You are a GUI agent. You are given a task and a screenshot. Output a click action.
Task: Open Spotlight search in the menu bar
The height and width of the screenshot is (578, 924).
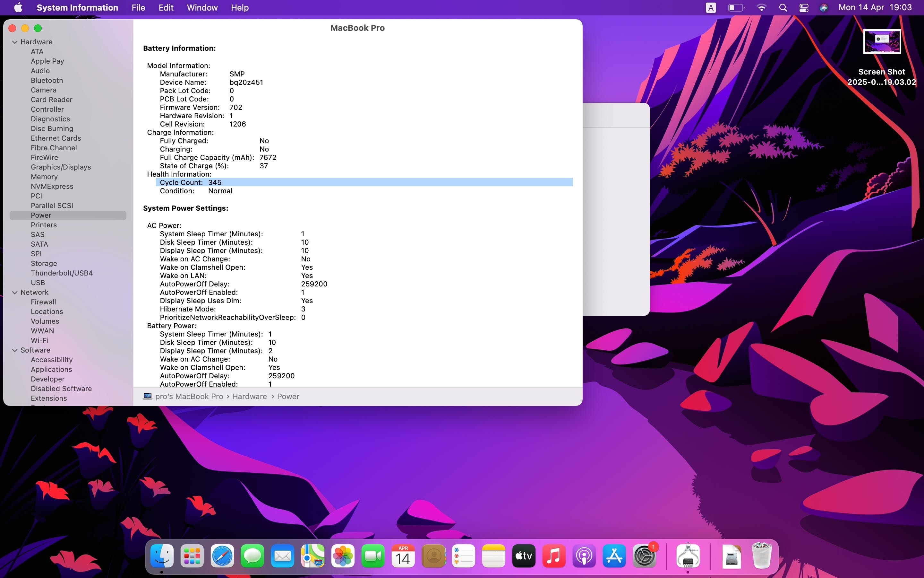(783, 8)
